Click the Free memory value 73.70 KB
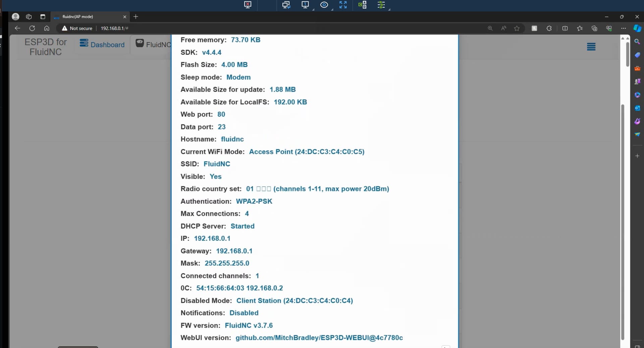The width and height of the screenshot is (644, 348). coord(246,40)
